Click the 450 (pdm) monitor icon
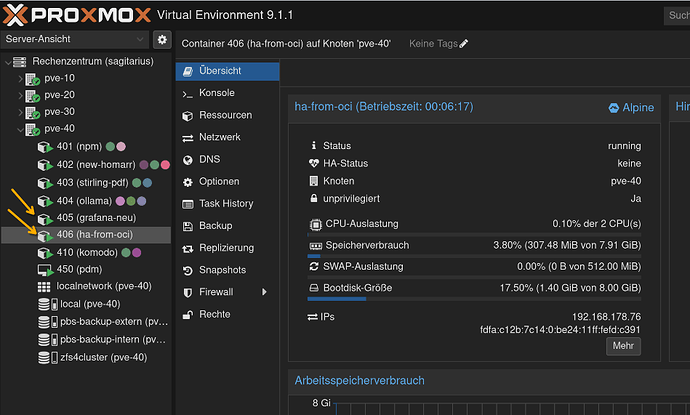This screenshot has width=690, height=415. pos(45,270)
